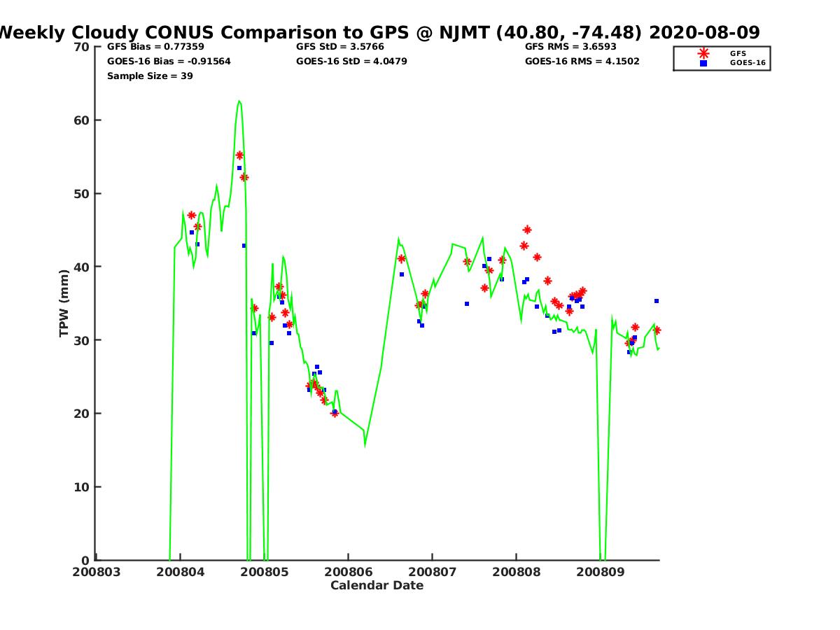The image size is (840, 630).
Task: Click the blue GOES-16 square in legend
Action: (x=703, y=63)
